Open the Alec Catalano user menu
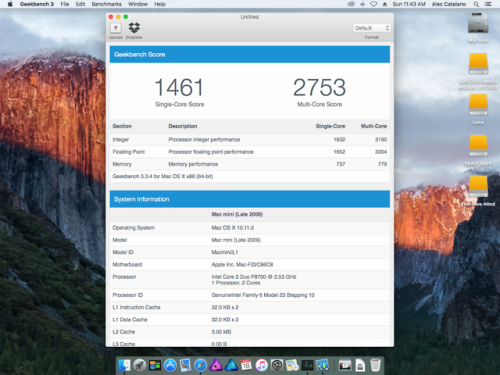Viewport: 500px width, 375px height. coord(449,4)
